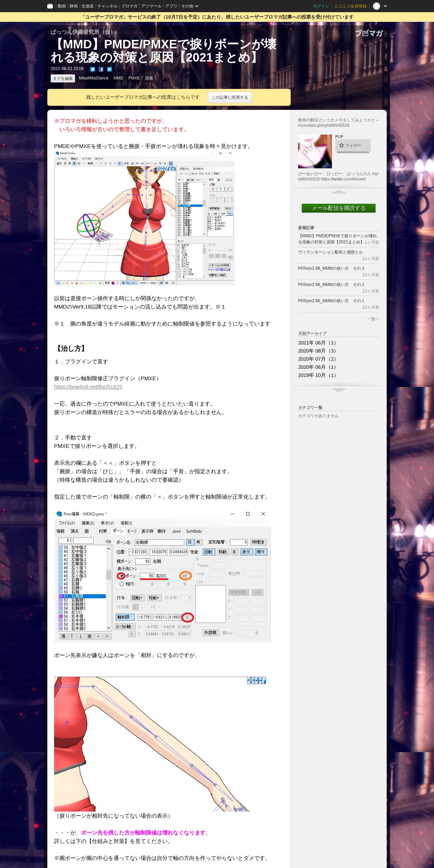The image size is (434, 868).
Task: Open recent article PAToon2.98_MMMの使い方 その１
Action: pyautogui.click(x=331, y=301)
